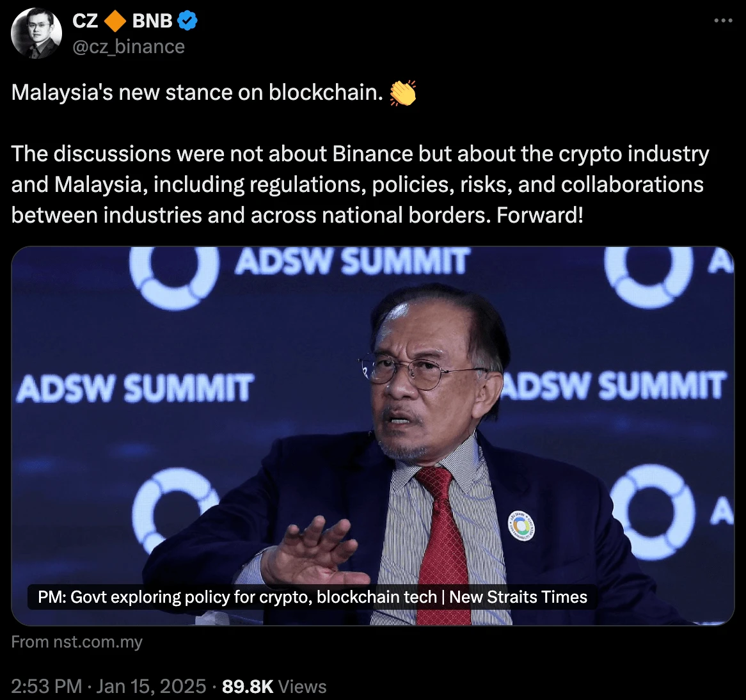Click the "PM: Govt exploring policy" headline caption

[312, 597]
